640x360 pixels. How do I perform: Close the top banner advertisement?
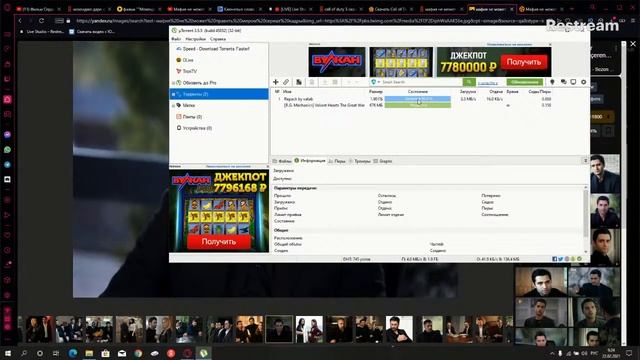(x=550, y=44)
